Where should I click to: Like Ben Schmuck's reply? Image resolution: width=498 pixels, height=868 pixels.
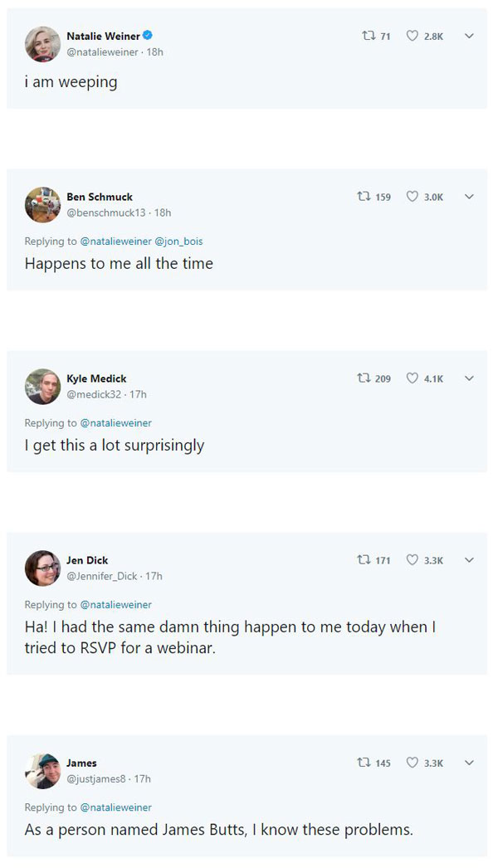pyautogui.click(x=412, y=197)
